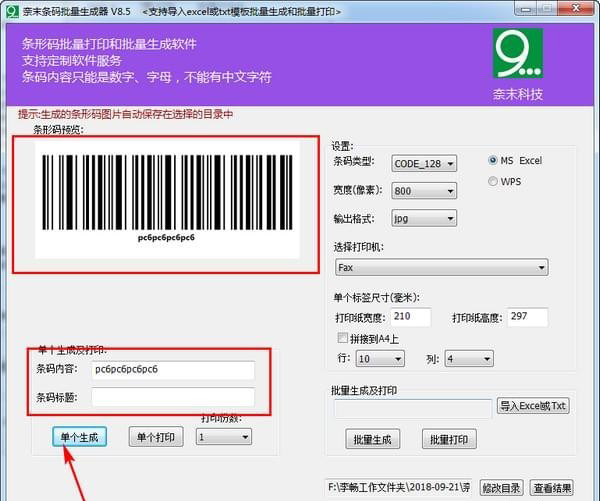The image size is (600, 501).
Task: Click the 条码内容 input field
Action: tap(173, 370)
